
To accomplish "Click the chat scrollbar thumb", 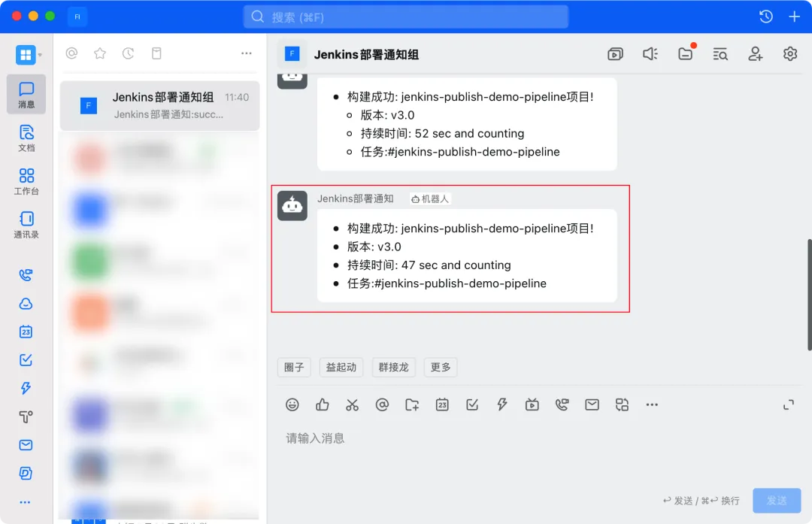I will 809,295.
